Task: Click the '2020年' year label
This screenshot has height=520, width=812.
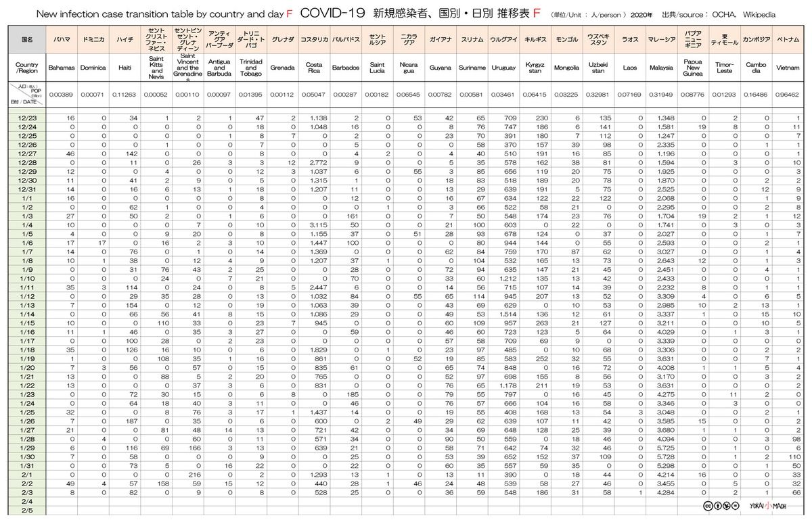Action: click(642, 14)
